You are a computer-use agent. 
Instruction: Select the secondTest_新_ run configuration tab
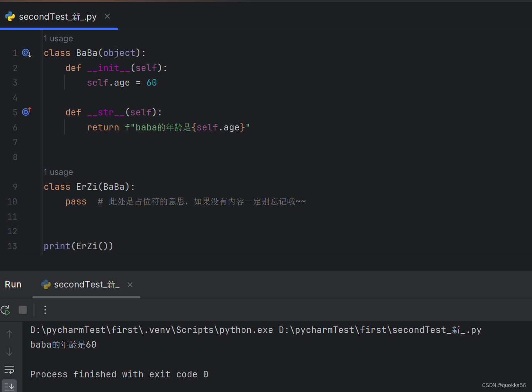pyautogui.click(x=86, y=284)
